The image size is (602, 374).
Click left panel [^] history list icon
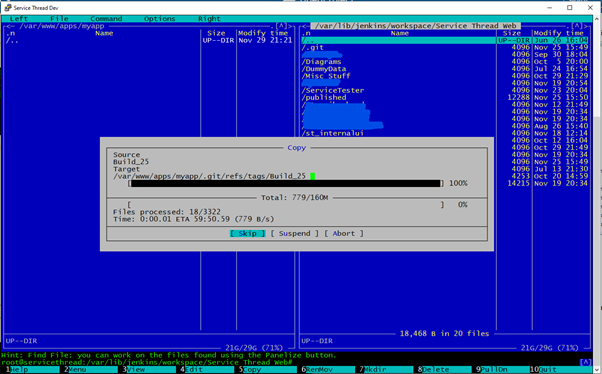[281, 26]
